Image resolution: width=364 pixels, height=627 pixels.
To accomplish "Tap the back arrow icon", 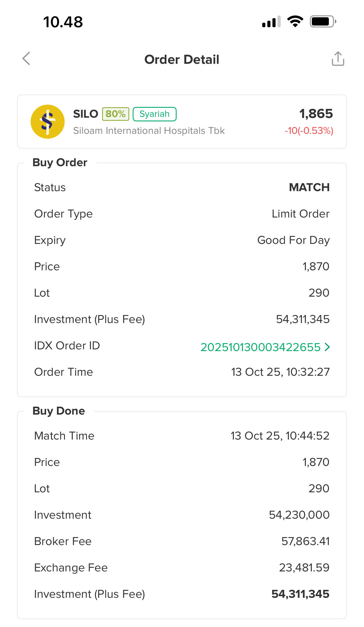I will pos(26,59).
